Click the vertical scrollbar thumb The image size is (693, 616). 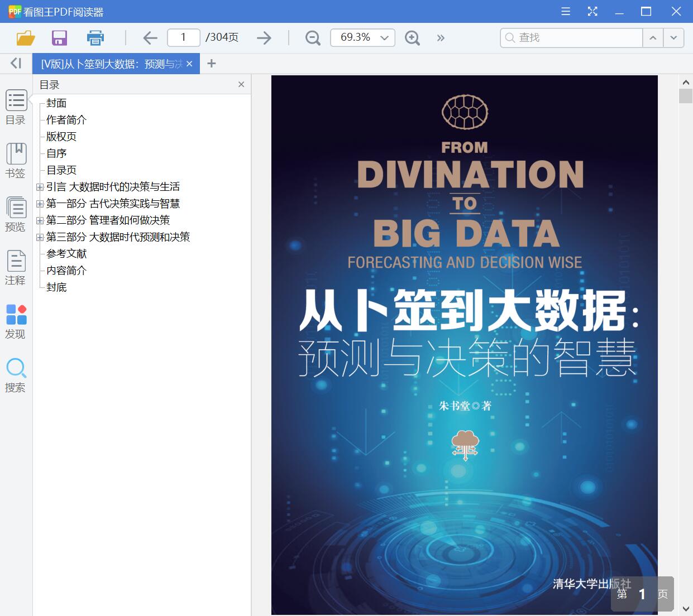click(x=686, y=95)
